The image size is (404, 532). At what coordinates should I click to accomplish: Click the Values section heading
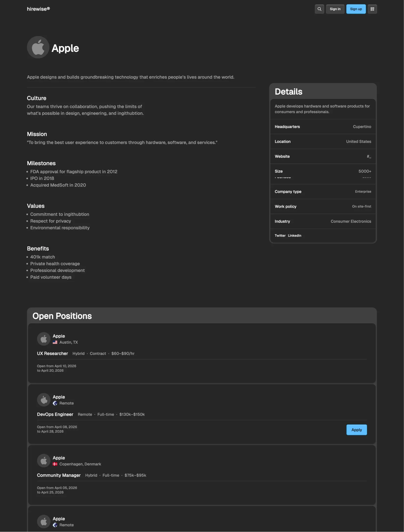pos(36,206)
